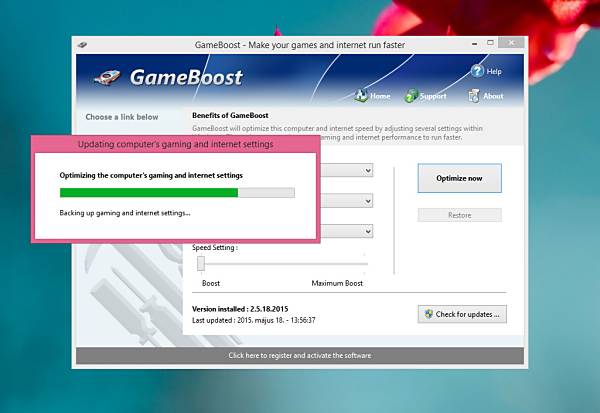Click 'Benefits of GameBoost' heading

[x=230, y=115]
